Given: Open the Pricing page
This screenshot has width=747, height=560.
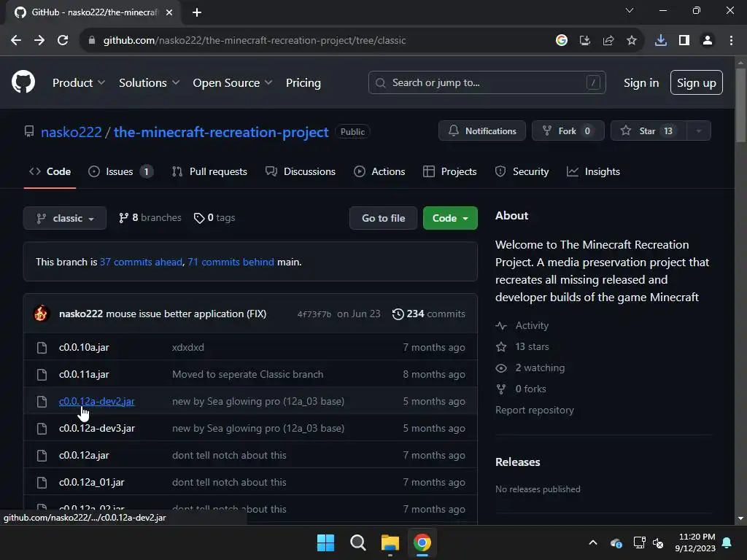Looking at the screenshot, I should tap(303, 83).
